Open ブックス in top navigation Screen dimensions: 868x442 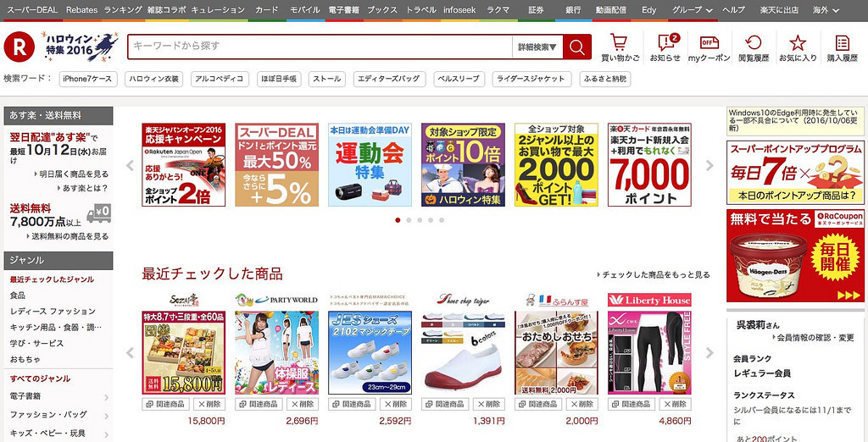(382, 10)
